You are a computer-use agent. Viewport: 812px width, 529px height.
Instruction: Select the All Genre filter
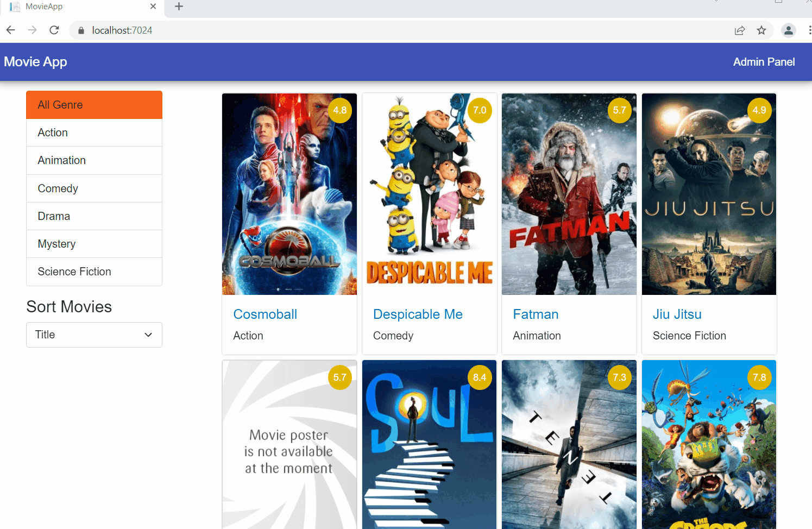pos(94,105)
